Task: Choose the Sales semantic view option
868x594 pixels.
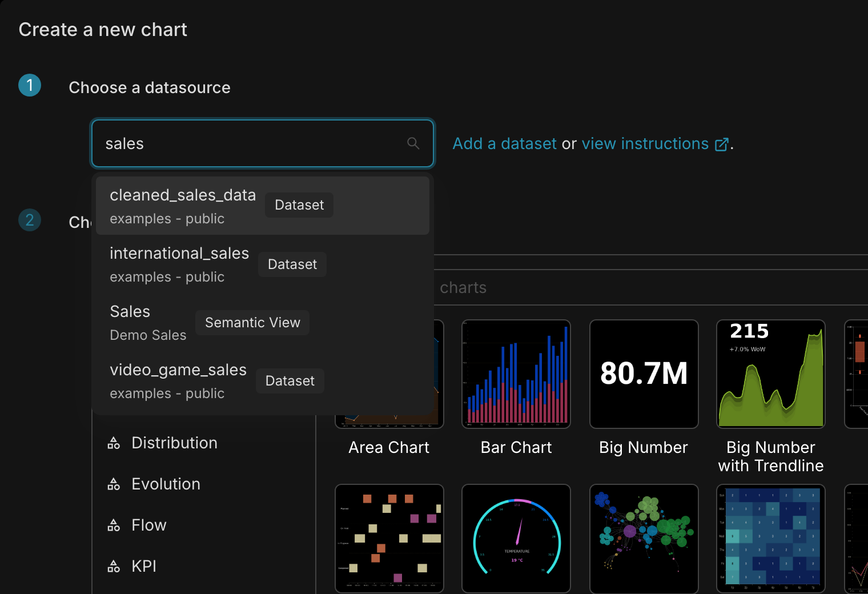Action: tap(263, 323)
